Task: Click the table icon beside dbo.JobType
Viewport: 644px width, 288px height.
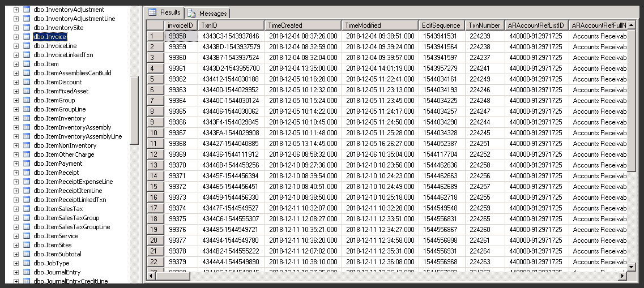Action: coord(26,263)
